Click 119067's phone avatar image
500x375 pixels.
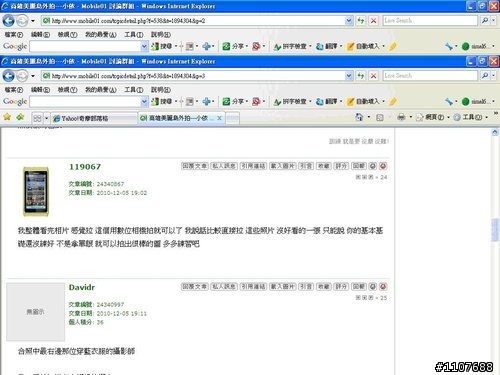(x=36, y=191)
